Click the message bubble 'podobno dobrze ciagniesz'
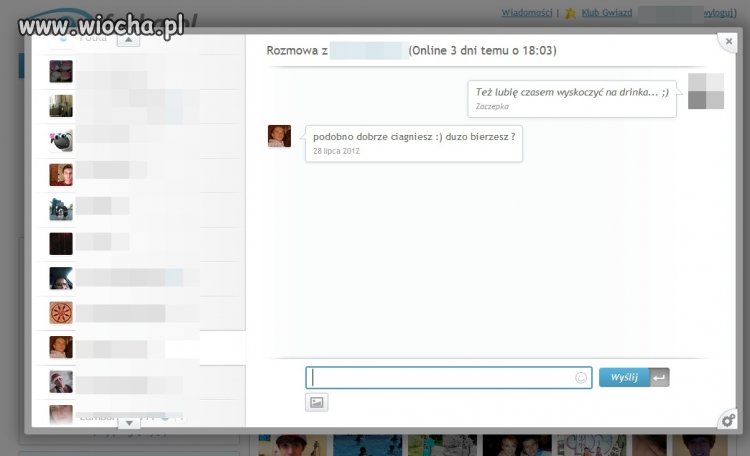Viewport: 750px width, 456px height. [x=414, y=144]
